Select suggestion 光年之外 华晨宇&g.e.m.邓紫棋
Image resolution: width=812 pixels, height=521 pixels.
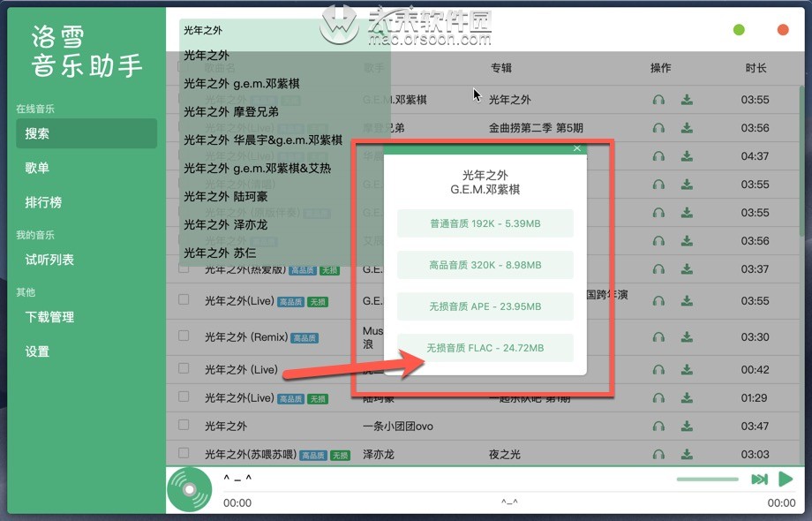(285, 140)
